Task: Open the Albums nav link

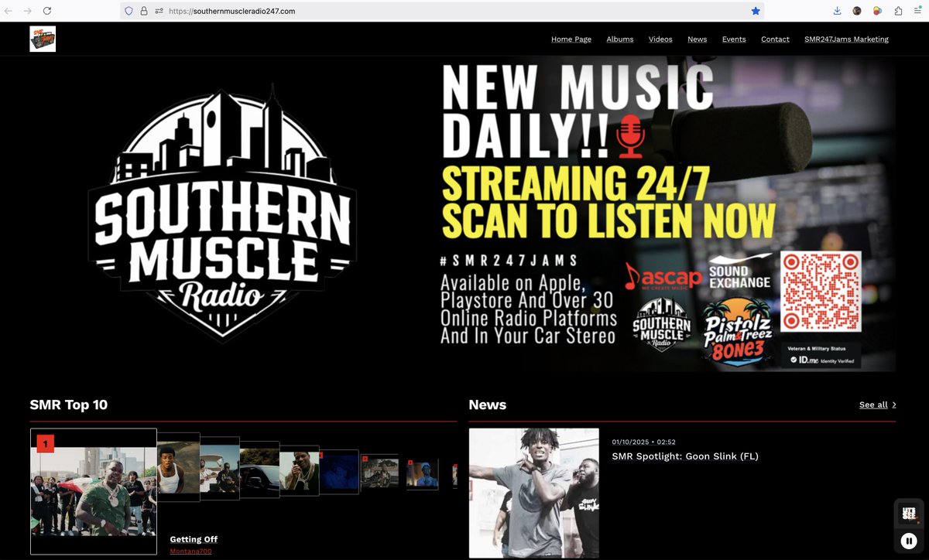Action: (x=620, y=39)
